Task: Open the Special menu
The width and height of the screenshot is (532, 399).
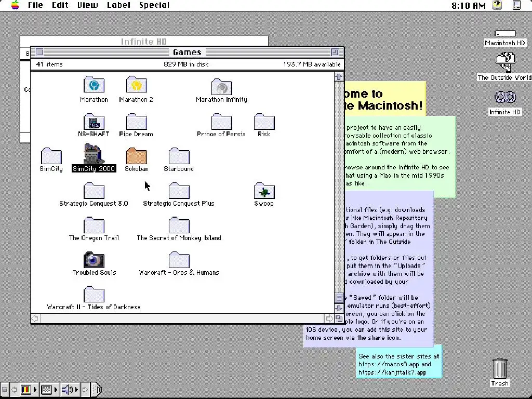Action: point(154,5)
